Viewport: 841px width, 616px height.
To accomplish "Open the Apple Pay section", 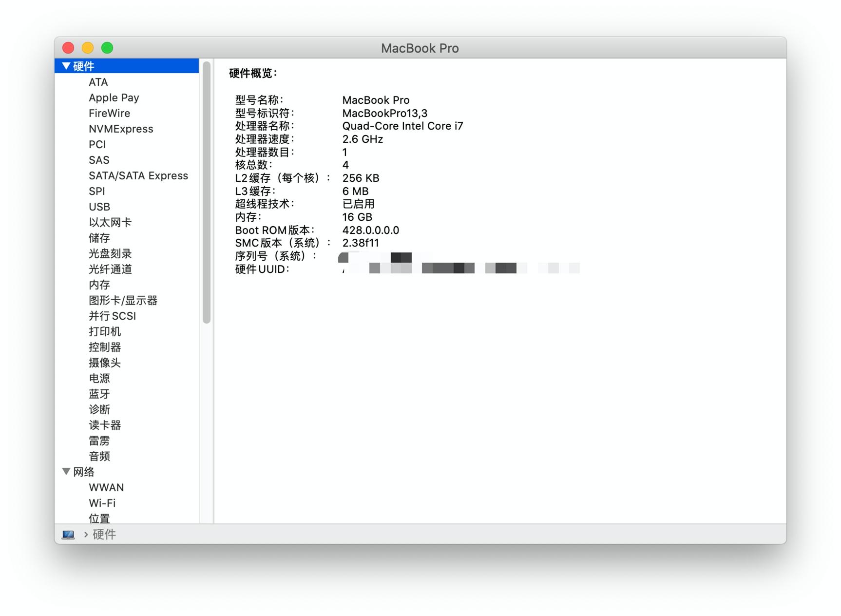I will (x=114, y=97).
